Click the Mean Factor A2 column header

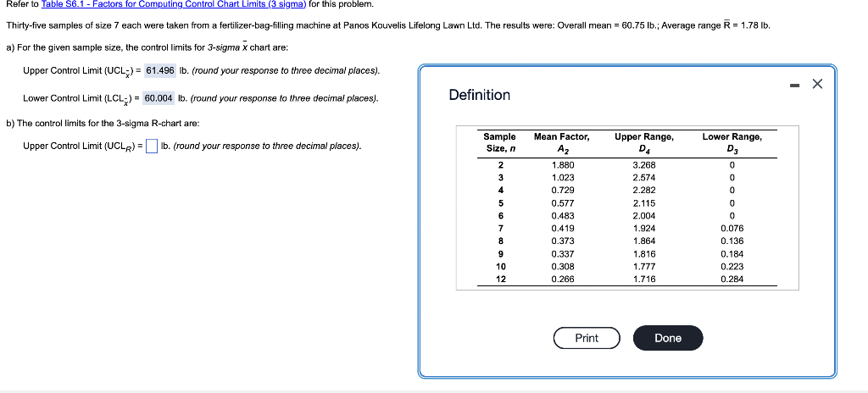pyautogui.click(x=561, y=142)
